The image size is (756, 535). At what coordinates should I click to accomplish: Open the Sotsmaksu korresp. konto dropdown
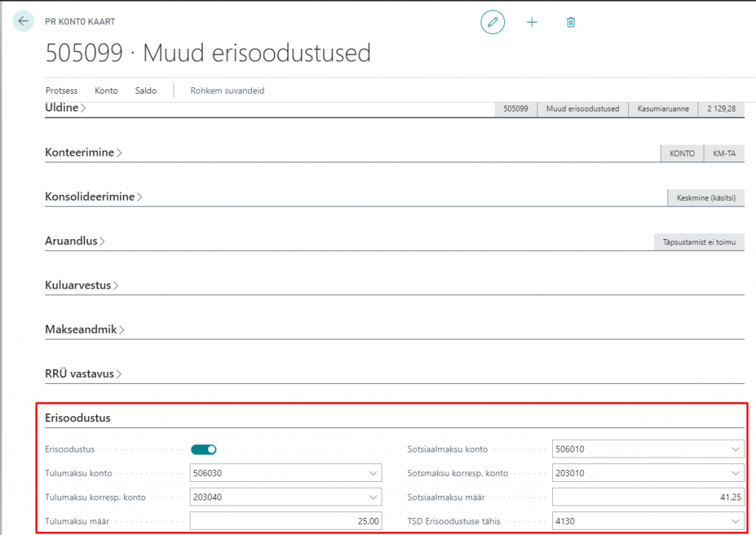pos(735,473)
